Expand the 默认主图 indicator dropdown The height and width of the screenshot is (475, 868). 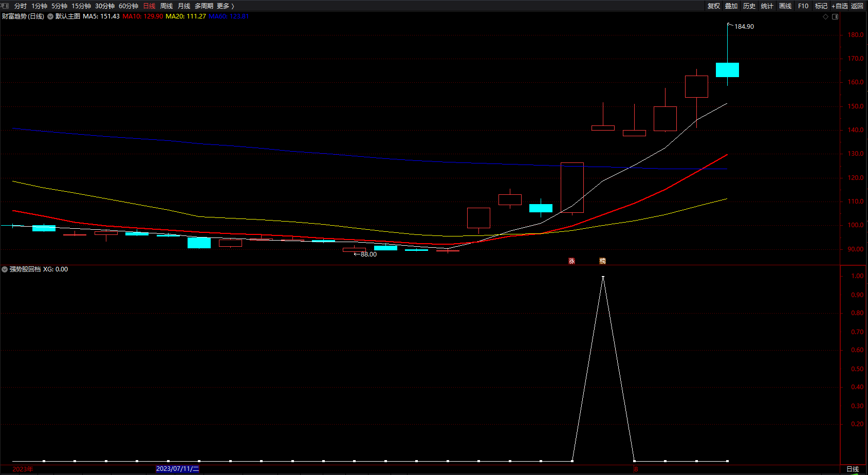(x=50, y=16)
